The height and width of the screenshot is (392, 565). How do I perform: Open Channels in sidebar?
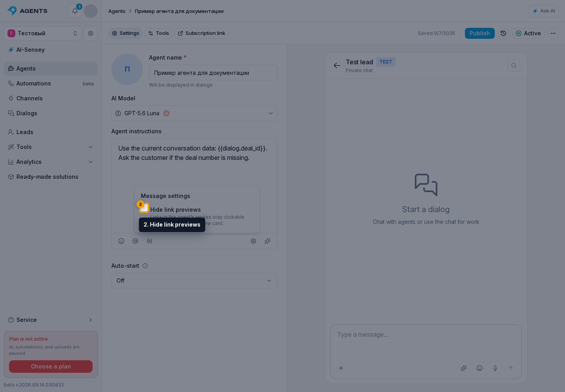pyautogui.click(x=51, y=98)
